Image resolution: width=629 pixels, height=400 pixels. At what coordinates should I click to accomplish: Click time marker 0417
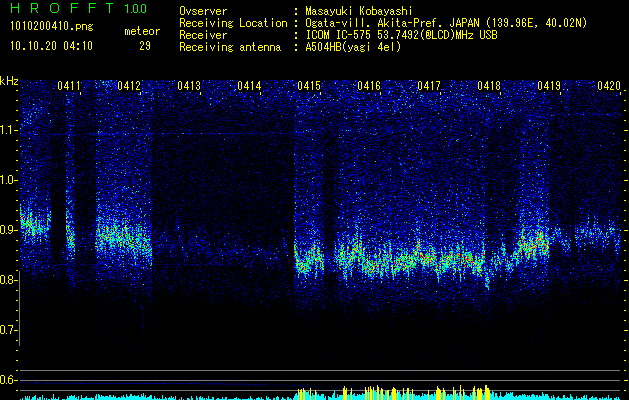428,85
